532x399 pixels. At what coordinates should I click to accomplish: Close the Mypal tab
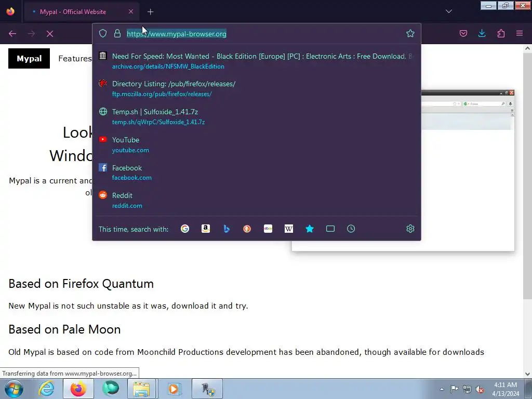[x=131, y=11]
